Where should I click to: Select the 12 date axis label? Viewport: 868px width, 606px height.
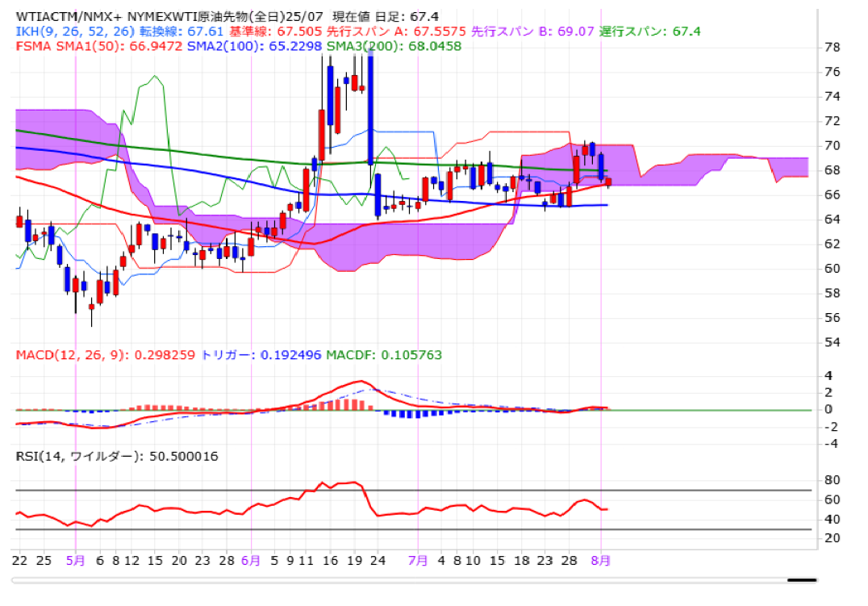point(131,561)
